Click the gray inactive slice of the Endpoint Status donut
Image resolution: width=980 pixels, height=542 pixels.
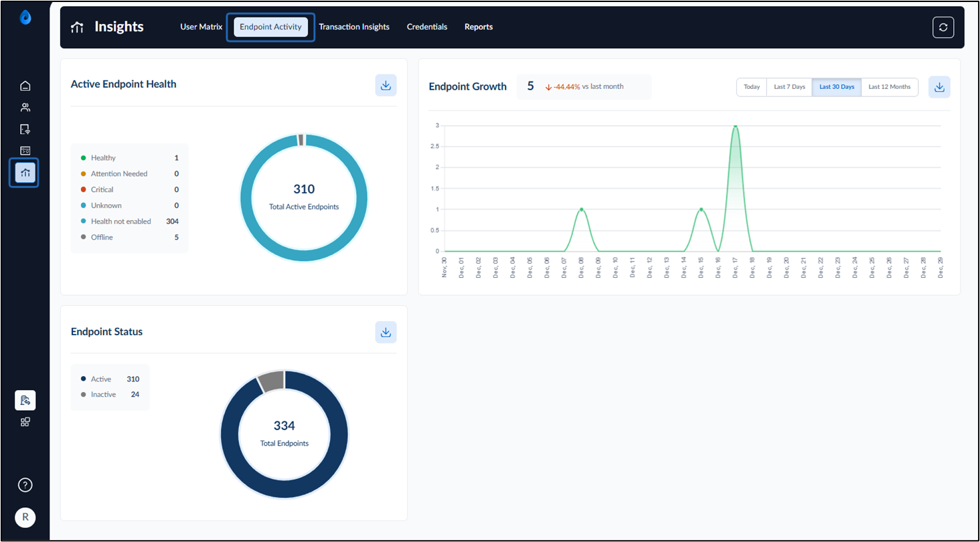click(x=272, y=381)
